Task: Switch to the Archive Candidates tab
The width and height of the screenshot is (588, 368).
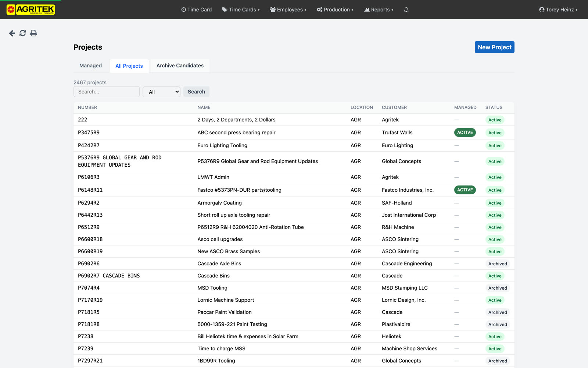Action: [180, 66]
